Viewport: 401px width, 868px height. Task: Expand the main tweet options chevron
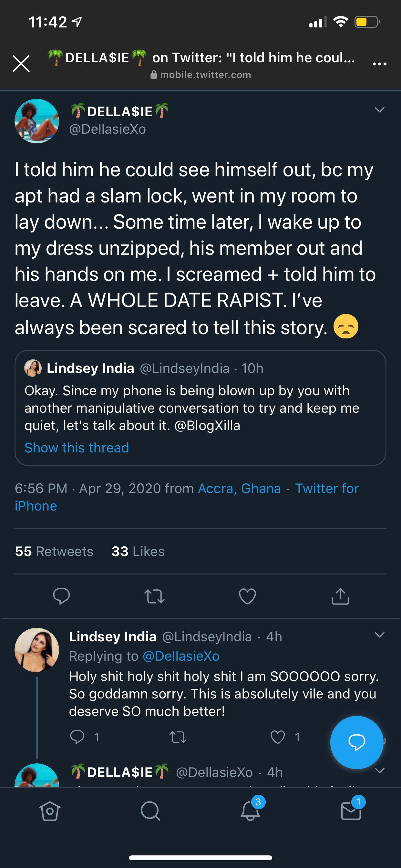[379, 110]
